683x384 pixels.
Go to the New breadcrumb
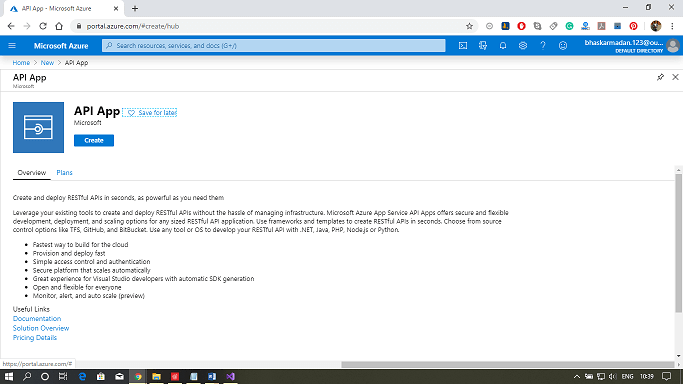pyautogui.click(x=47, y=63)
